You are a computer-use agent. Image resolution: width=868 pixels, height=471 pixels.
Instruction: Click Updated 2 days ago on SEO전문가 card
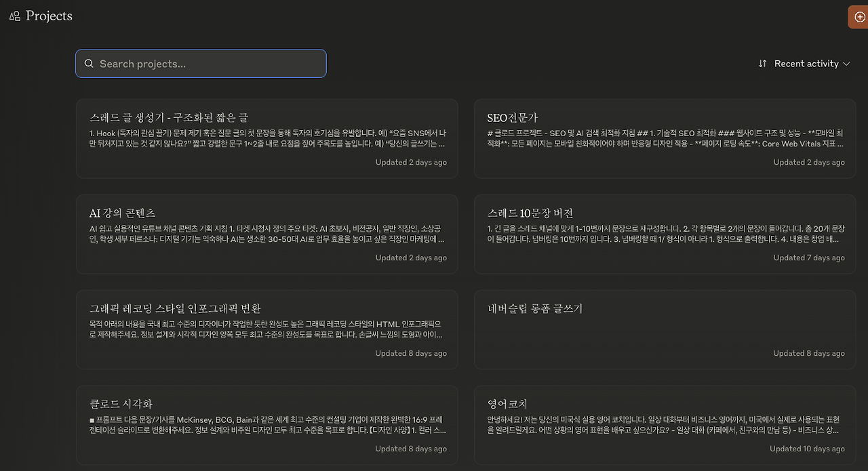(x=809, y=162)
